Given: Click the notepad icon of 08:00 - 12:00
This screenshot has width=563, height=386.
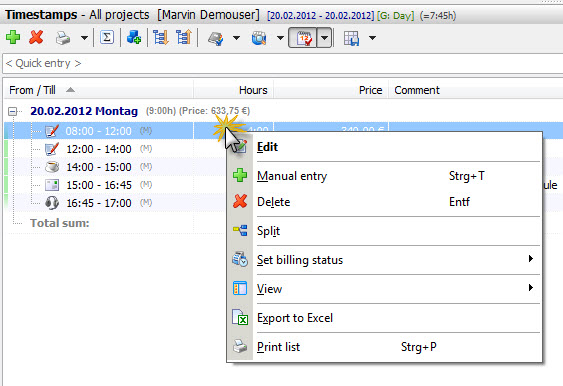Looking at the screenshot, I should tap(52, 131).
